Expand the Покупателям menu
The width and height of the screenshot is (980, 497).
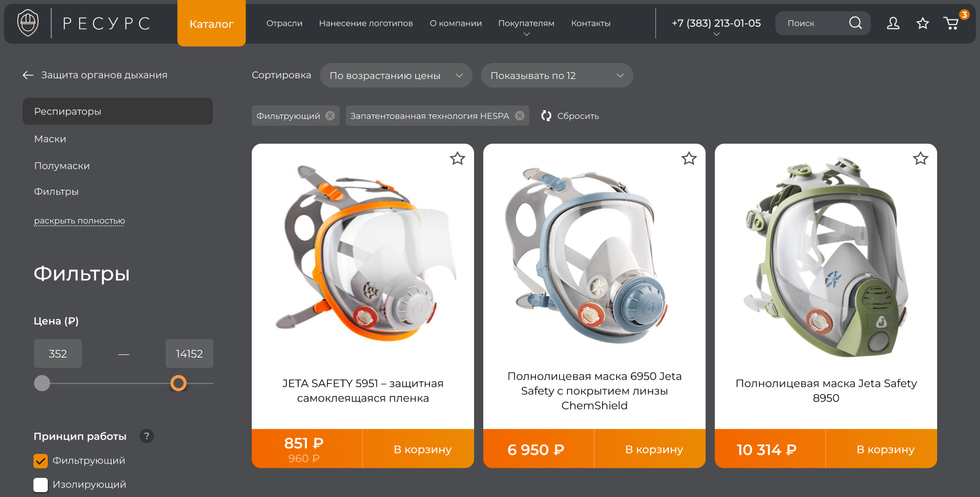tap(526, 26)
